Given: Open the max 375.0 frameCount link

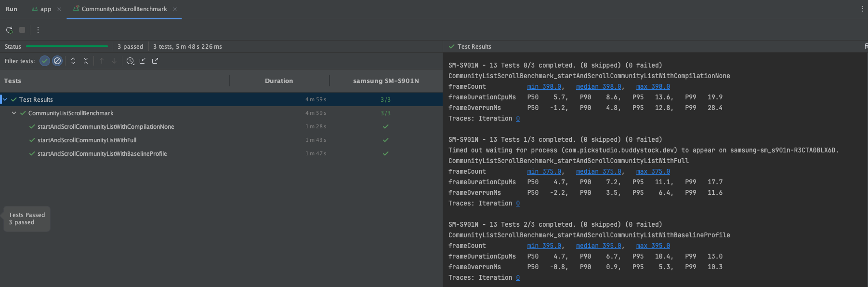Looking at the screenshot, I should tap(653, 171).
